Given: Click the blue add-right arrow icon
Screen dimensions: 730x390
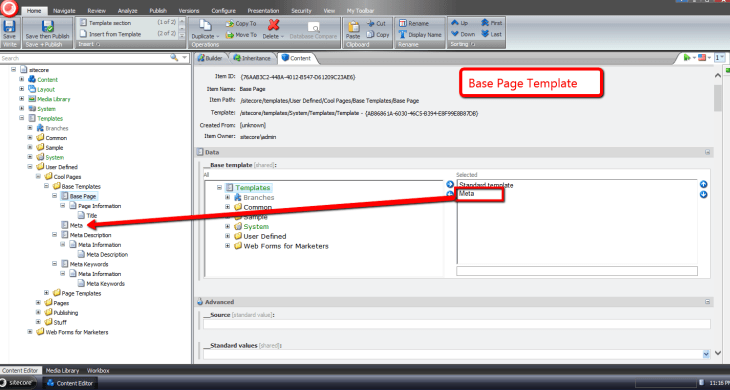Looking at the screenshot, I should [x=450, y=184].
